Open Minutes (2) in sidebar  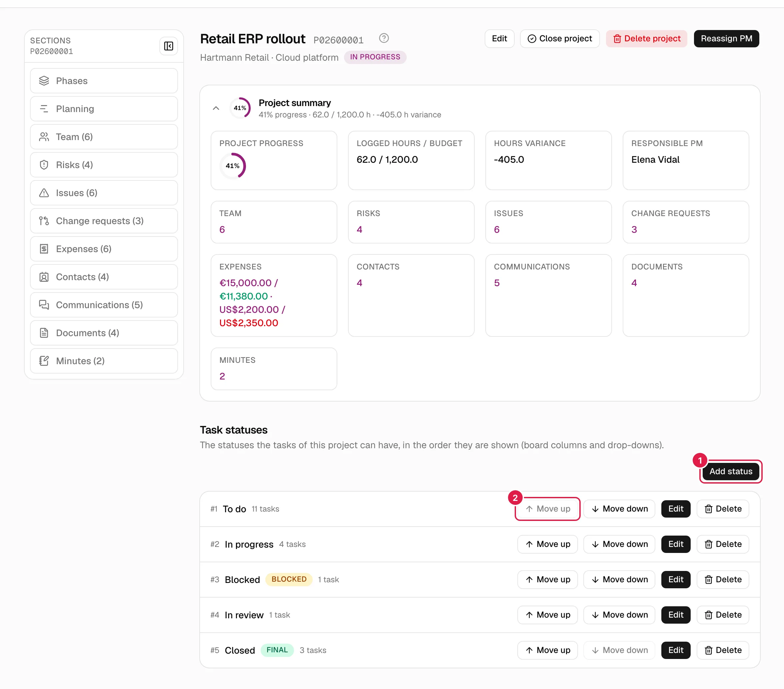tap(104, 361)
